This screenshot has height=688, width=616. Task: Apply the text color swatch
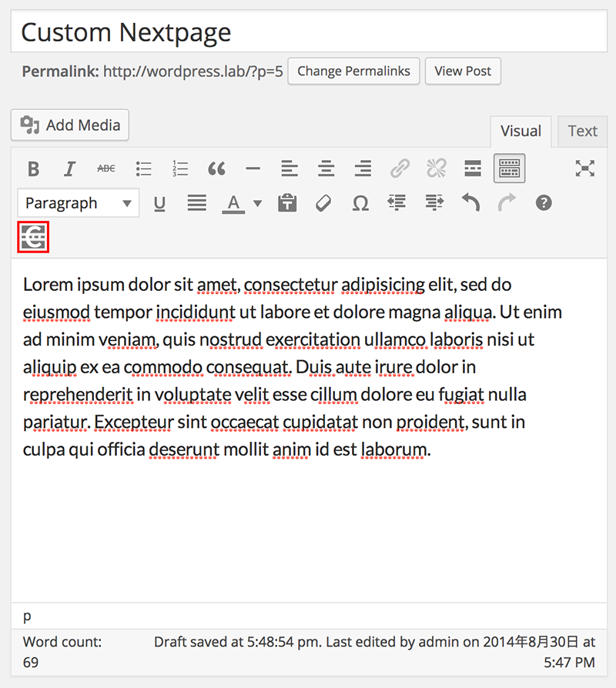point(233,203)
